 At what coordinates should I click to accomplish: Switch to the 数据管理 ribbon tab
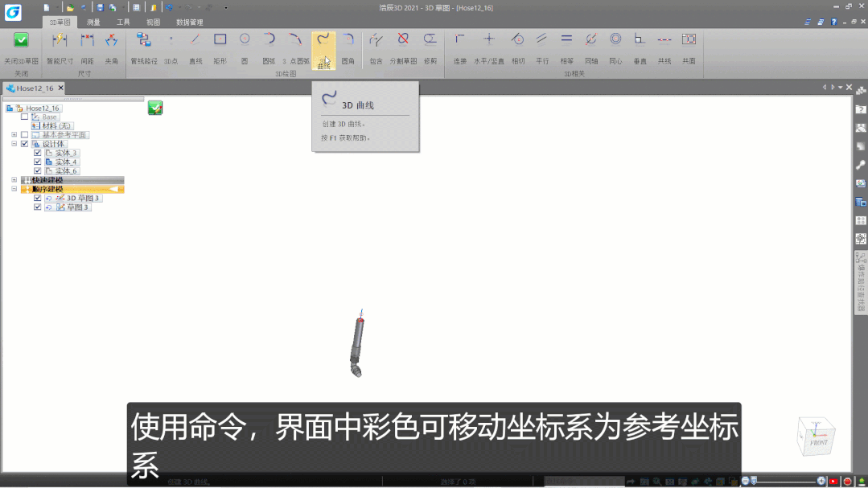tap(190, 23)
